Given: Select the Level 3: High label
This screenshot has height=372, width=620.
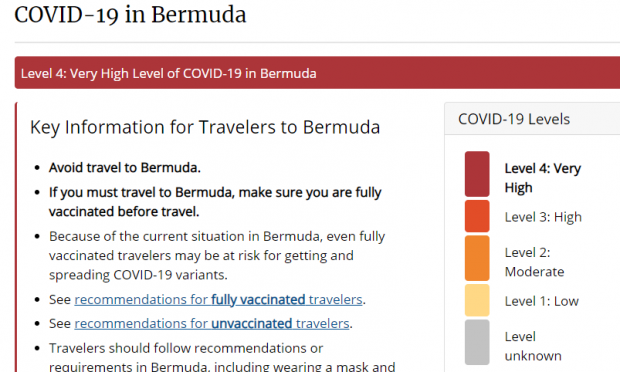Looking at the screenshot, I should coord(543,217).
